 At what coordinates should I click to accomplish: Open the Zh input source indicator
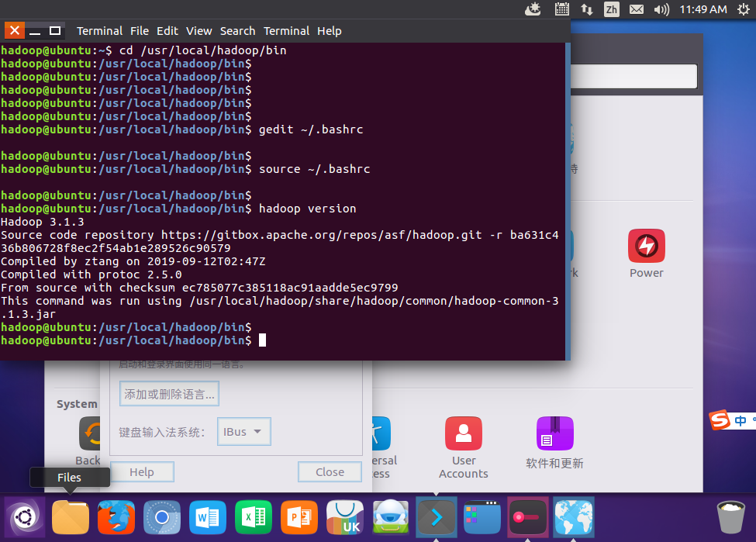[x=611, y=9]
